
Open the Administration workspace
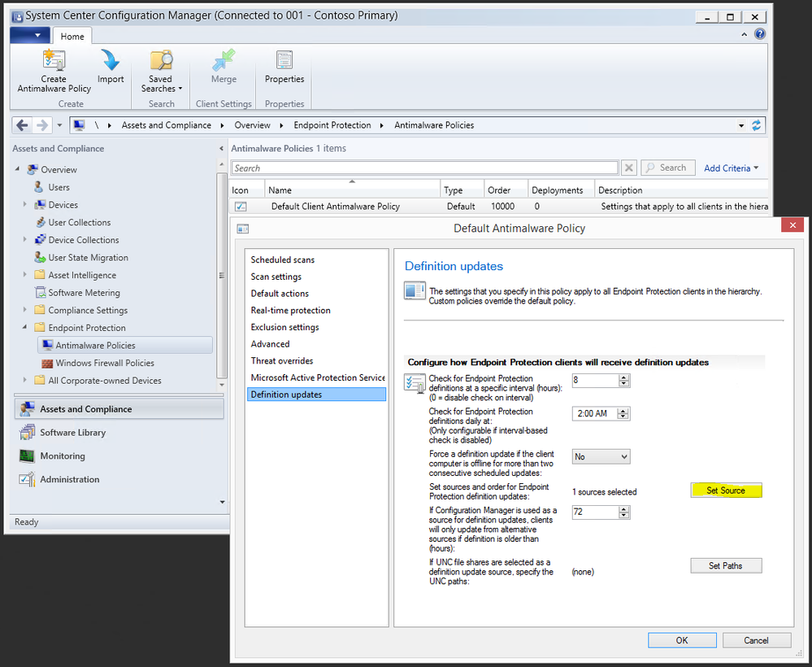click(69, 480)
